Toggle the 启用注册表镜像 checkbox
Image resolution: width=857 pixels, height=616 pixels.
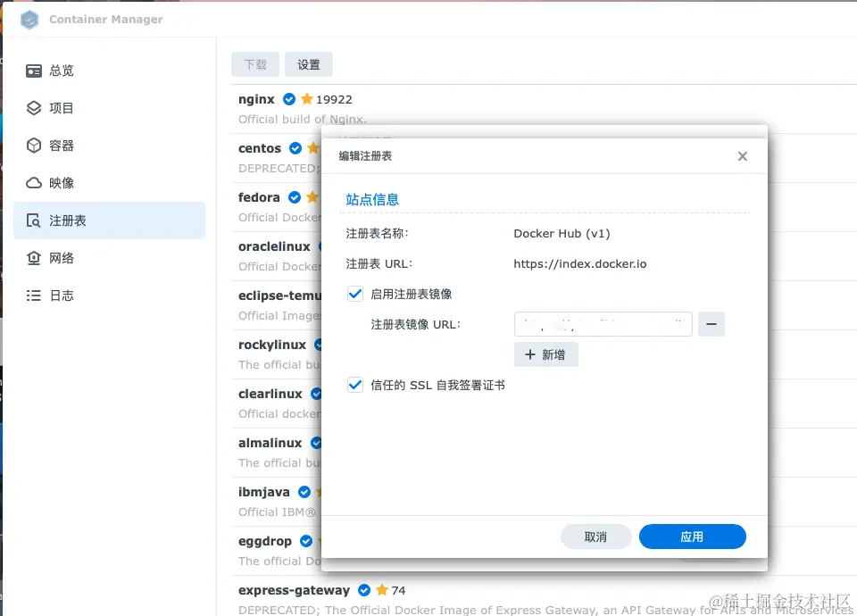click(355, 294)
